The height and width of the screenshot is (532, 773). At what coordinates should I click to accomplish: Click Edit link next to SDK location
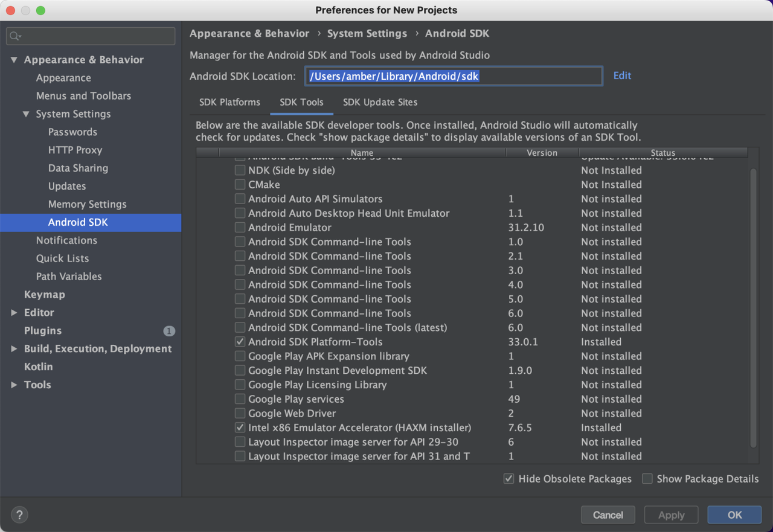coord(622,75)
